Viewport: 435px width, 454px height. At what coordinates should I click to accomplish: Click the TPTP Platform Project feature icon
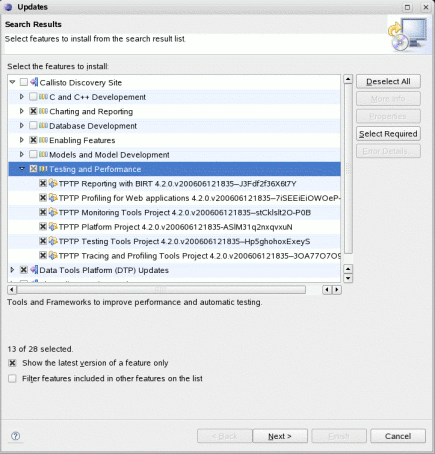[x=53, y=227]
